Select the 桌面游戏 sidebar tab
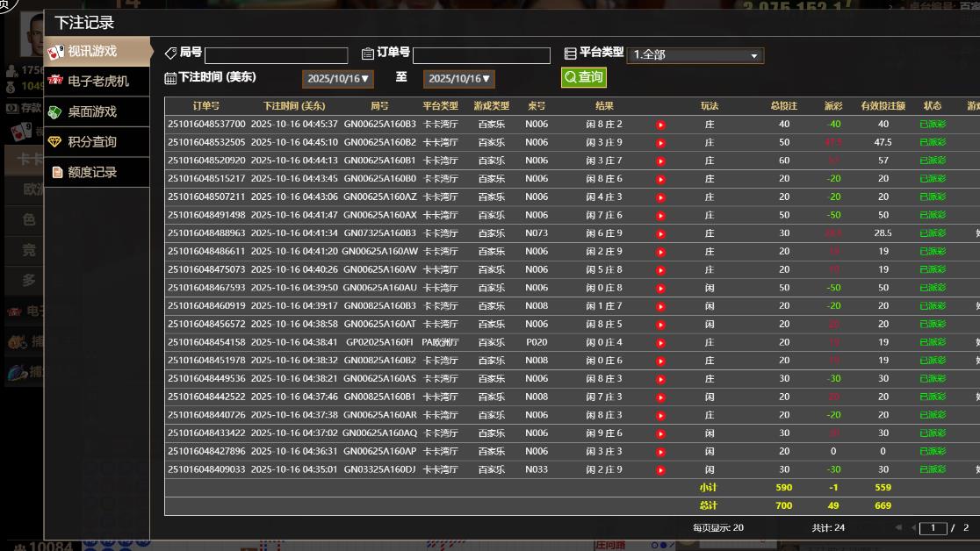980x551 pixels. pos(91,112)
